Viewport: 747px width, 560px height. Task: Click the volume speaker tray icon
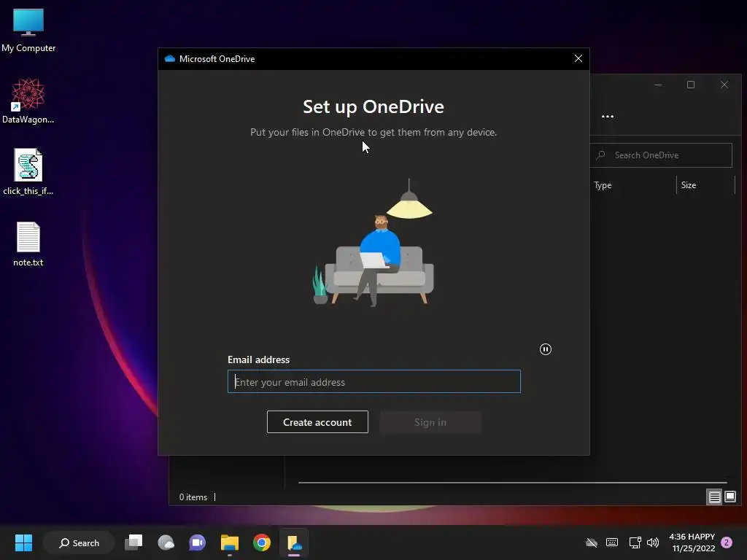[x=653, y=542]
